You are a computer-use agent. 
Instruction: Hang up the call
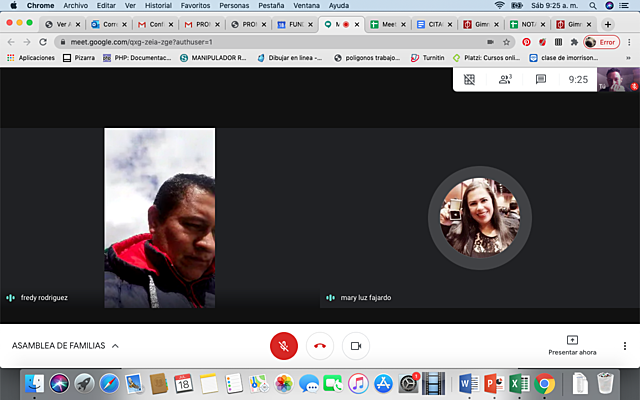coord(320,346)
